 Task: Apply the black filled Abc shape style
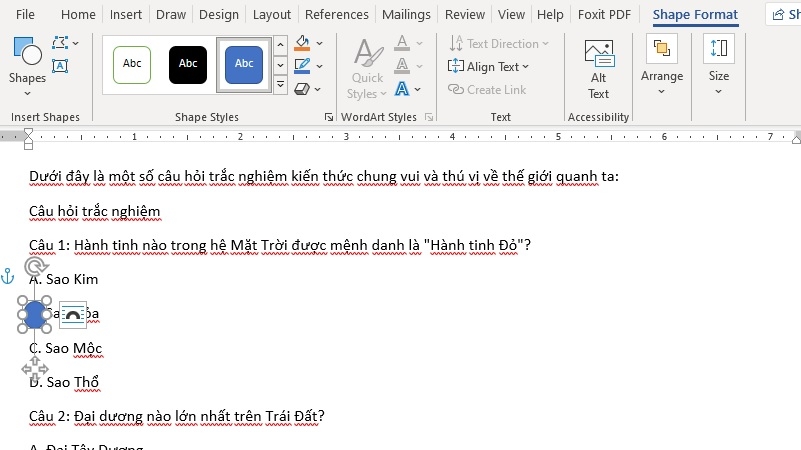pos(188,64)
